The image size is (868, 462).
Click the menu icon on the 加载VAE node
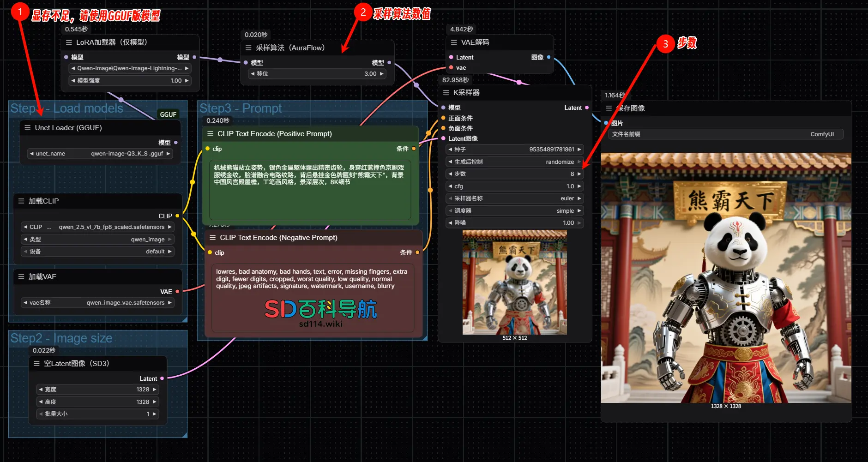click(x=20, y=276)
